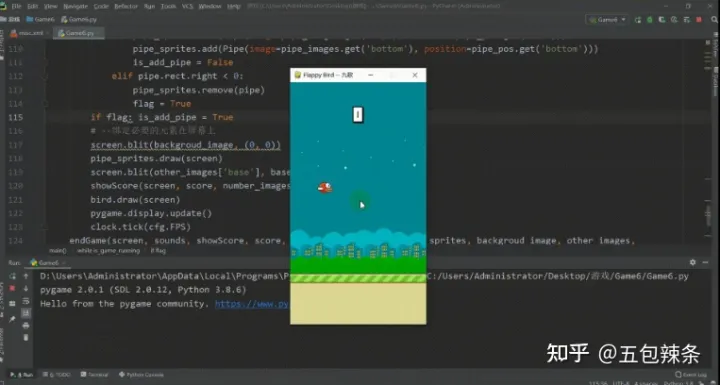The image size is (720, 385).
Task: Click 'bird.draw(screen)' on line 121
Action: [135, 200]
